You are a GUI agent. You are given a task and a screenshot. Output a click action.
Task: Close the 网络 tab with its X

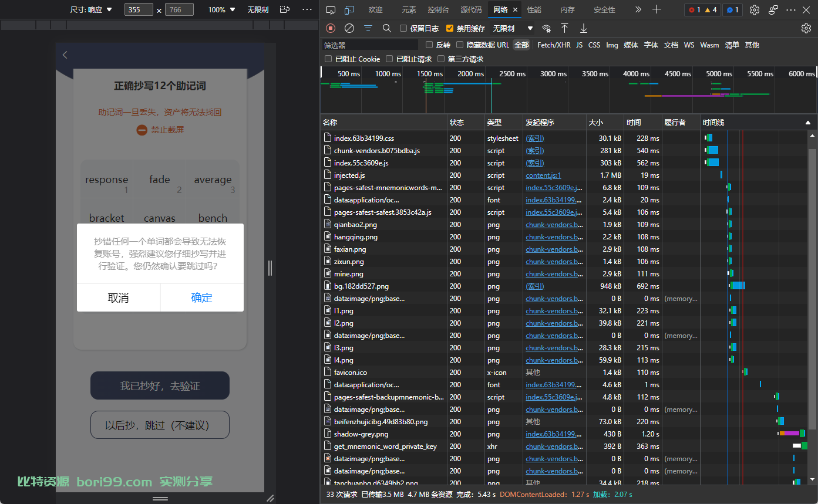coord(516,10)
